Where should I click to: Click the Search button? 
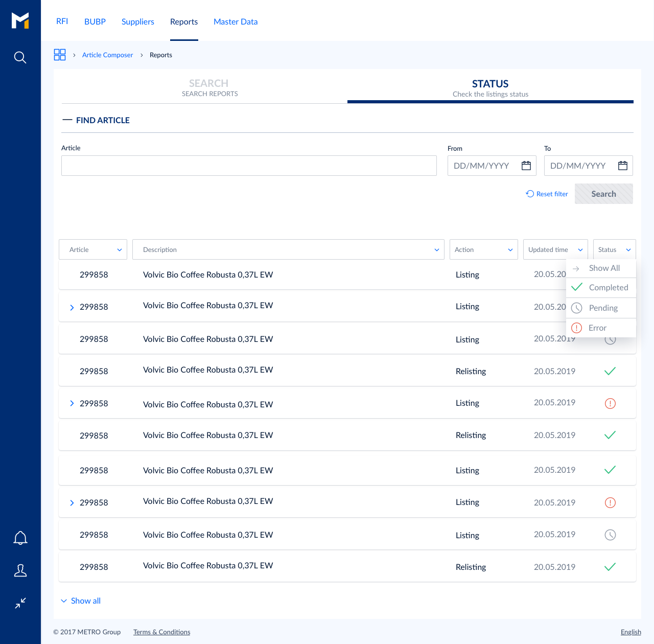point(604,194)
